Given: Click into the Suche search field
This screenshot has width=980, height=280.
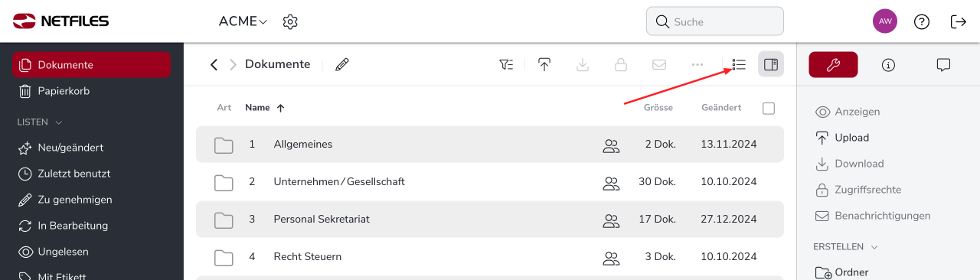Looking at the screenshot, I should (x=715, y=21).
